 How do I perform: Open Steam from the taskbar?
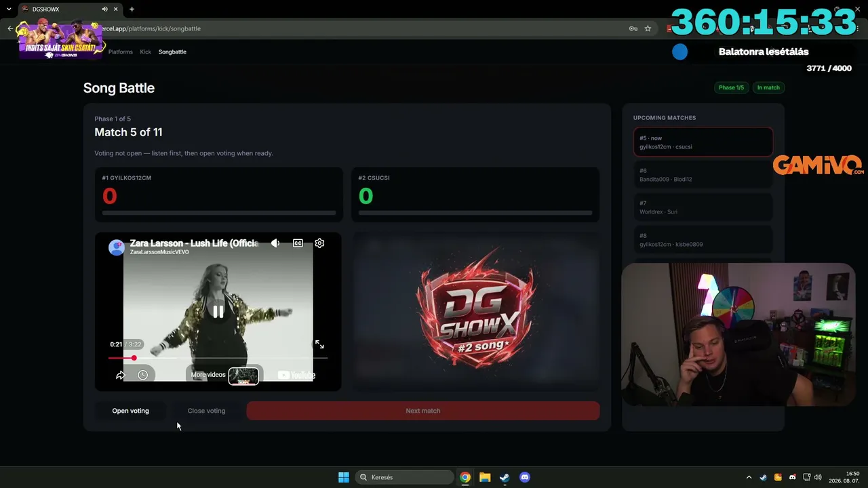point(505,477)
